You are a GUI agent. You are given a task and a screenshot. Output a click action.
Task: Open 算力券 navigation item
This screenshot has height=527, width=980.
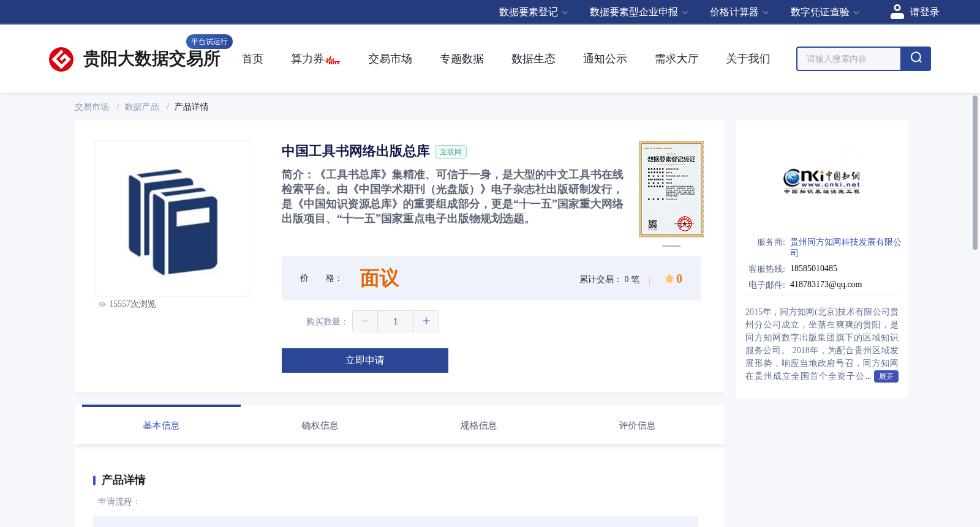click(307, 59)
